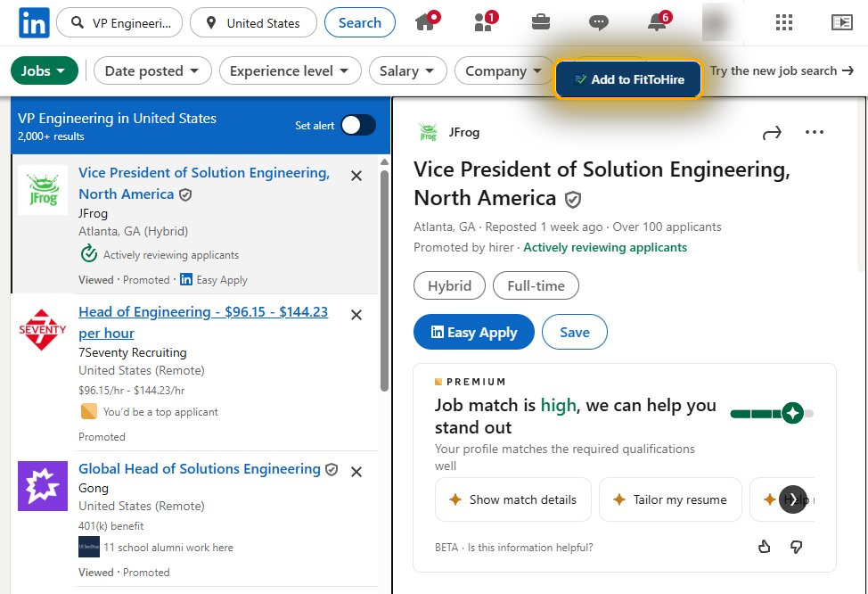
Task: Save the JFrog job
Action: pos(575,332)
